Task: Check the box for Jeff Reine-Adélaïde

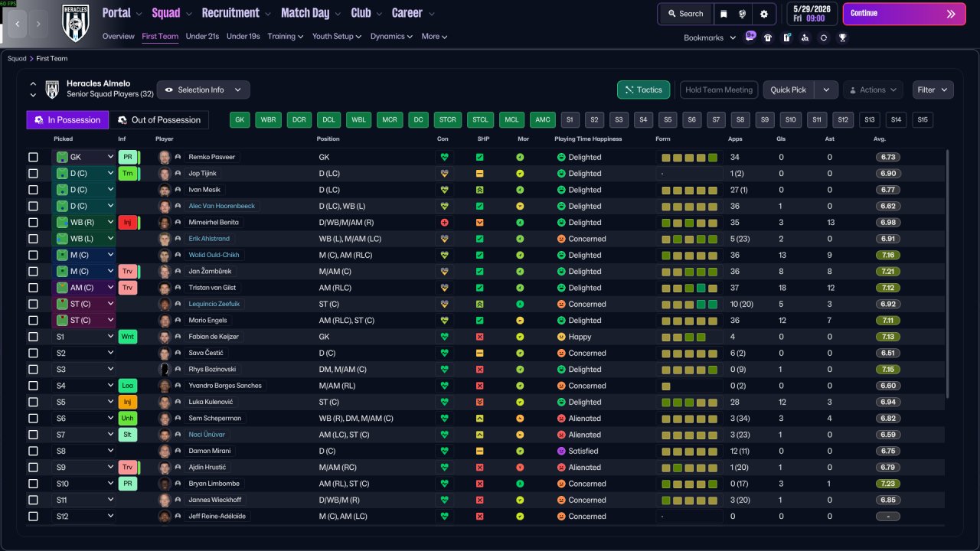Action: click(33, 517)
